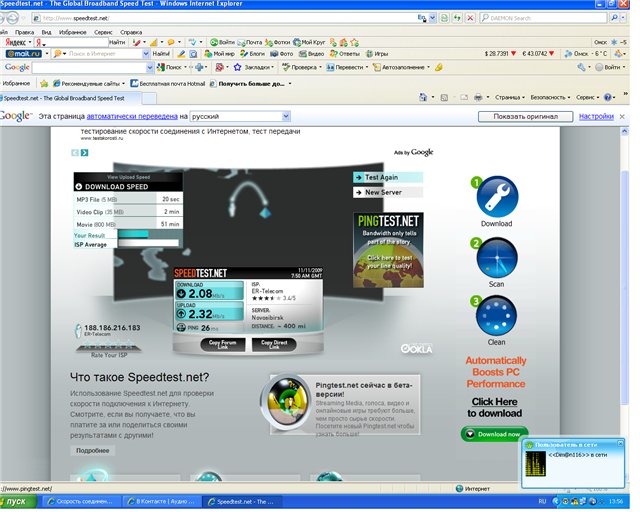Open Видео in the Mail.ru toolbar

click(311, 53)
